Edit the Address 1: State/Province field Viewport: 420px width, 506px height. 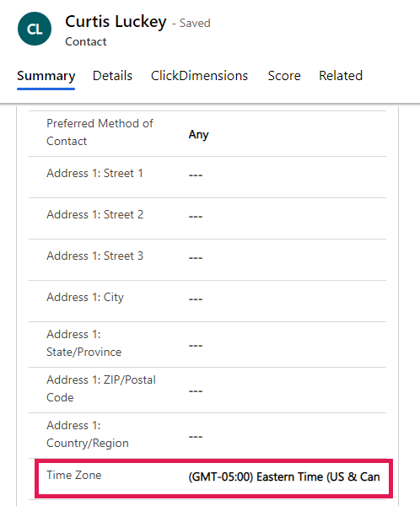288,344
